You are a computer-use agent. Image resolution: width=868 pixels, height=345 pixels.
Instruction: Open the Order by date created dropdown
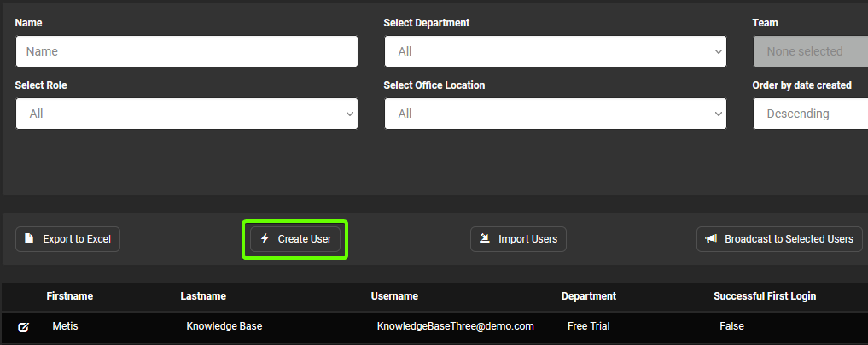coord(811,114)
